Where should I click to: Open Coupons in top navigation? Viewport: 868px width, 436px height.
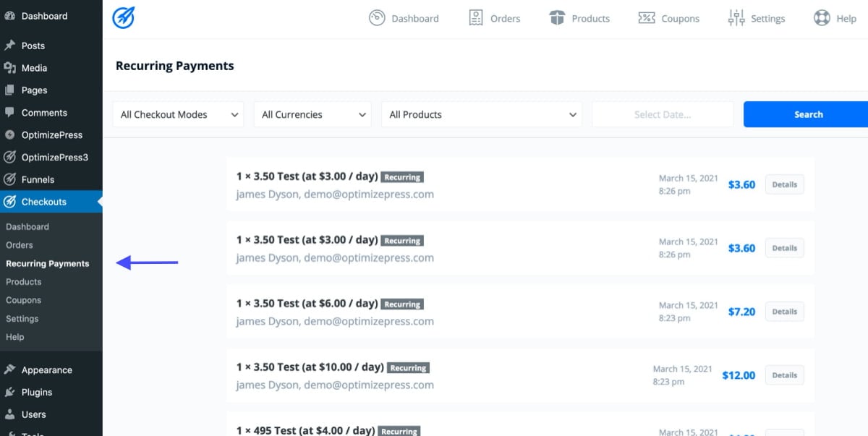tap(669, 18)
